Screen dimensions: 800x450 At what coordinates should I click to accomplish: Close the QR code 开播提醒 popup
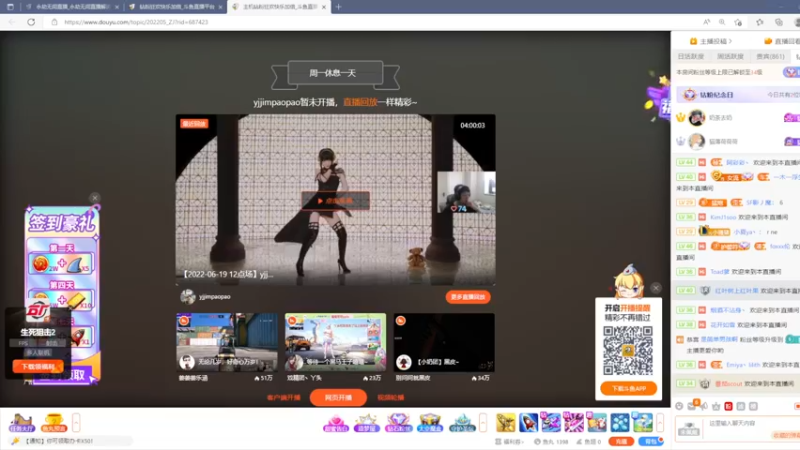tap(656, 288)
